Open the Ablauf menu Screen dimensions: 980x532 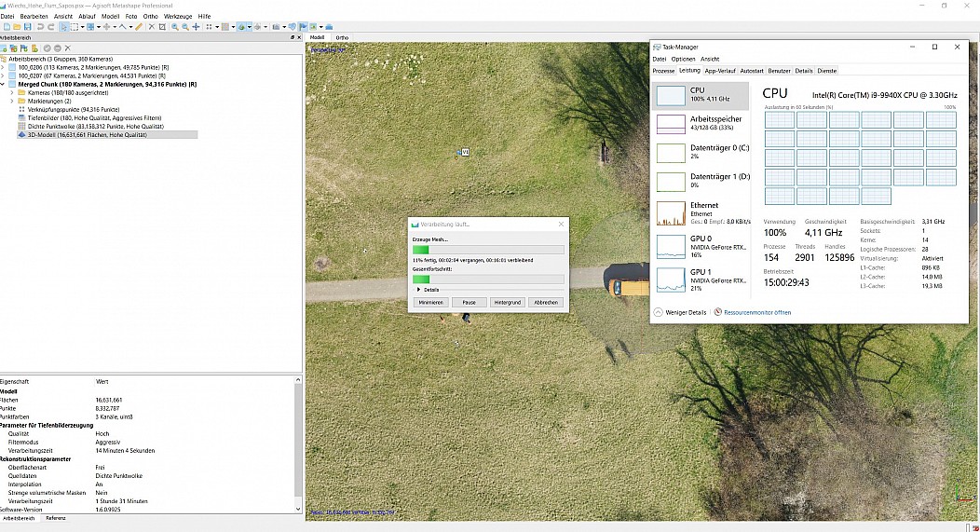coord(87,17)
